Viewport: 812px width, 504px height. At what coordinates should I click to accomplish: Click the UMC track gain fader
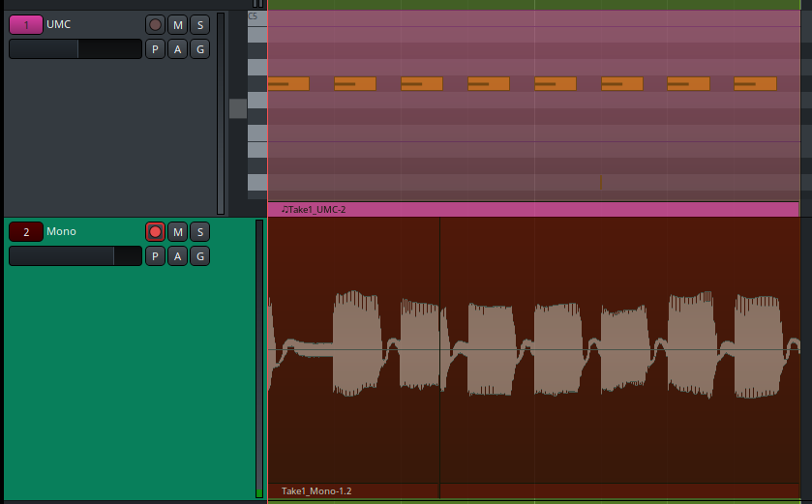click(75, 49)
